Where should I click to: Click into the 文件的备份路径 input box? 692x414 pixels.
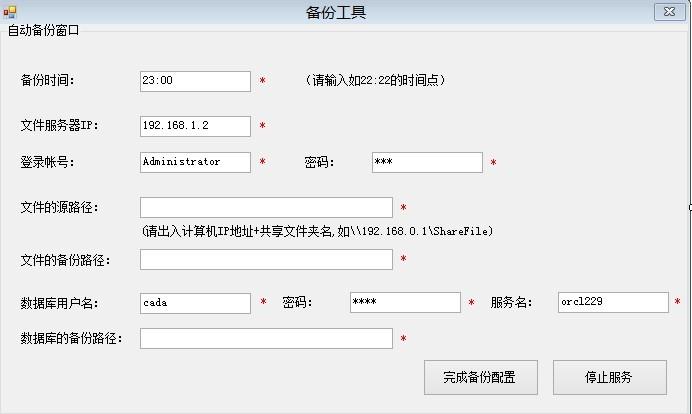point(266,260)
